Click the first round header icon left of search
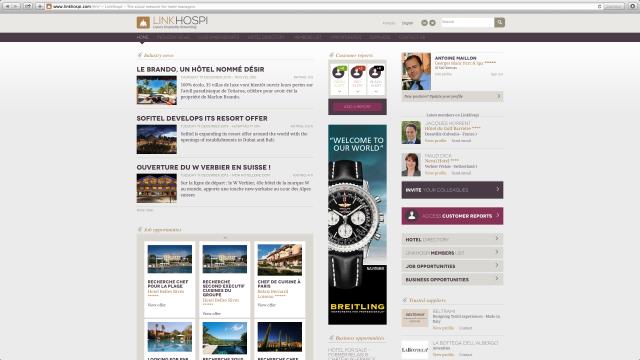The width and height of the screenshot is (640, 360). point(424,23)
